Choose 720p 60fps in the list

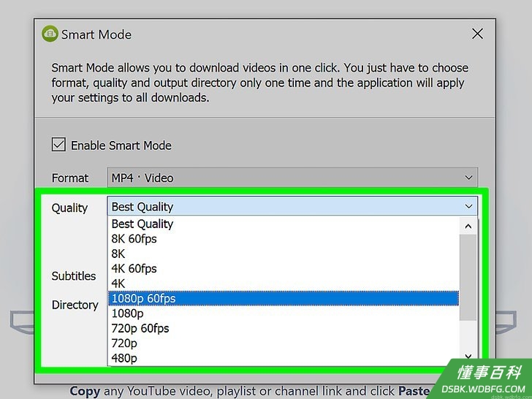pos(284,328)
